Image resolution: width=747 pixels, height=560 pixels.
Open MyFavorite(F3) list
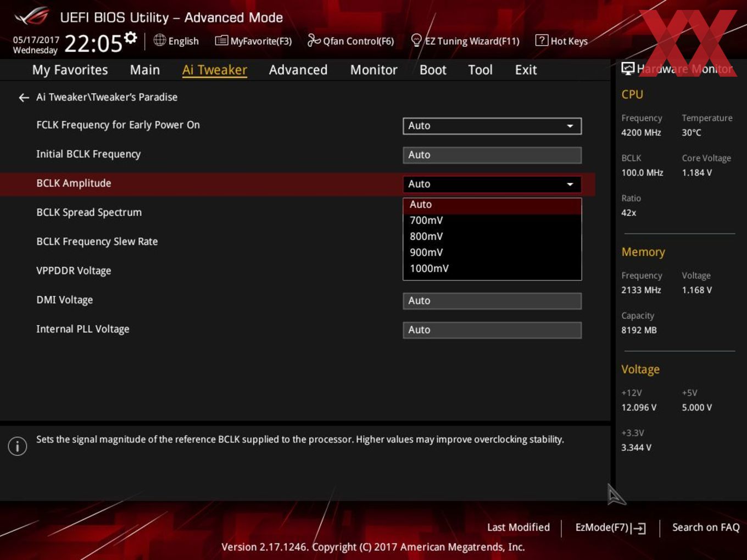click(x=253, y=41)
